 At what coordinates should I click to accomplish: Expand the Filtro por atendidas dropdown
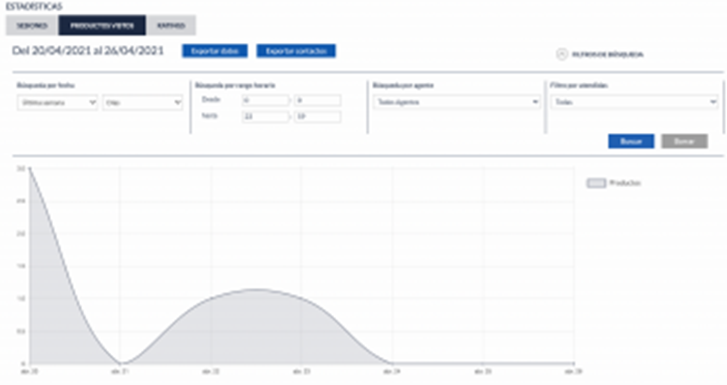click(634, 102)
